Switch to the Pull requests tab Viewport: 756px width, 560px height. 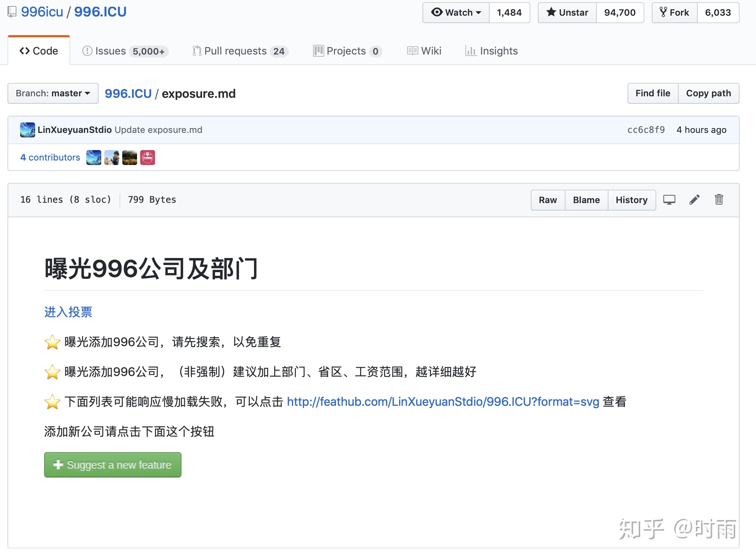pyautogui.click(x=240, y=51)
